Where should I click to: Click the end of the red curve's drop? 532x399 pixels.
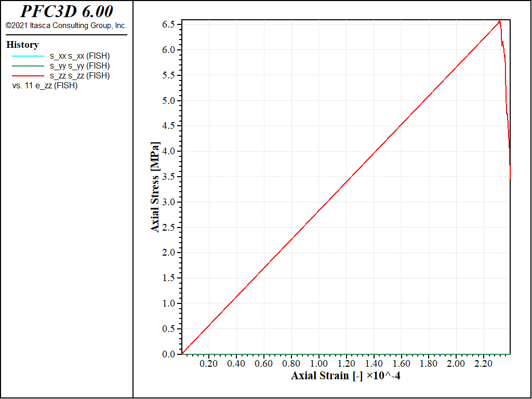[x=510, y=178]
